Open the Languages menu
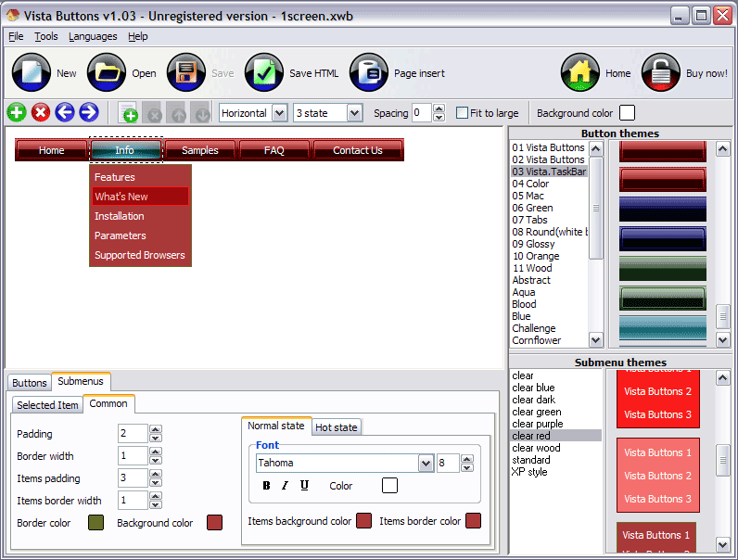The image size is (738, 560). [x=93, y=36]
